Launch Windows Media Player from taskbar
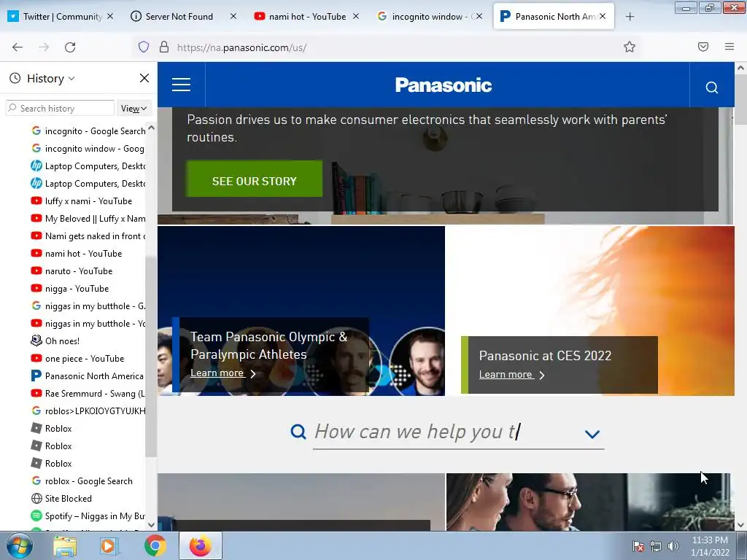 tap(108, 546)
